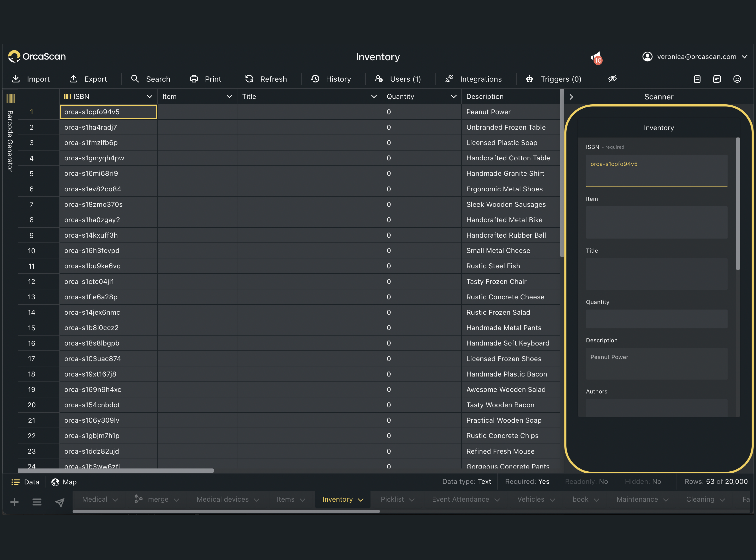Open the Quantity column dropdown arrow
756x560 pixels.
pyautogui.click(x=453, y=97)
